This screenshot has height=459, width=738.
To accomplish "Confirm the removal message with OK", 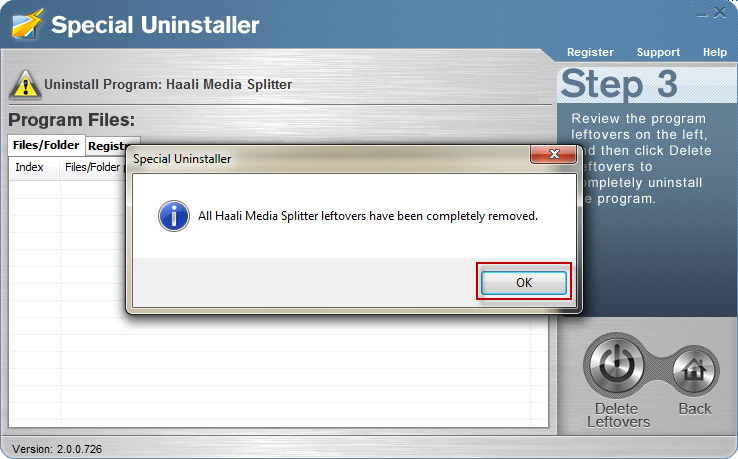I will pos(523,282).
